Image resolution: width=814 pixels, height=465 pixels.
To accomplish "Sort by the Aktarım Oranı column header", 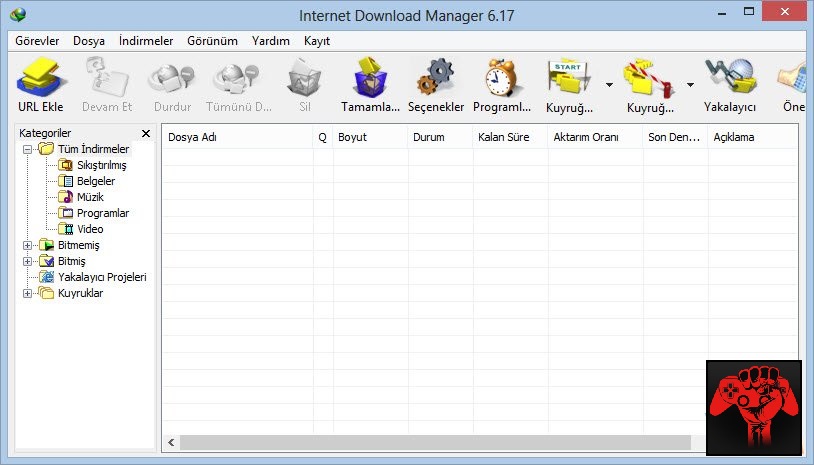I will (595, 138).
